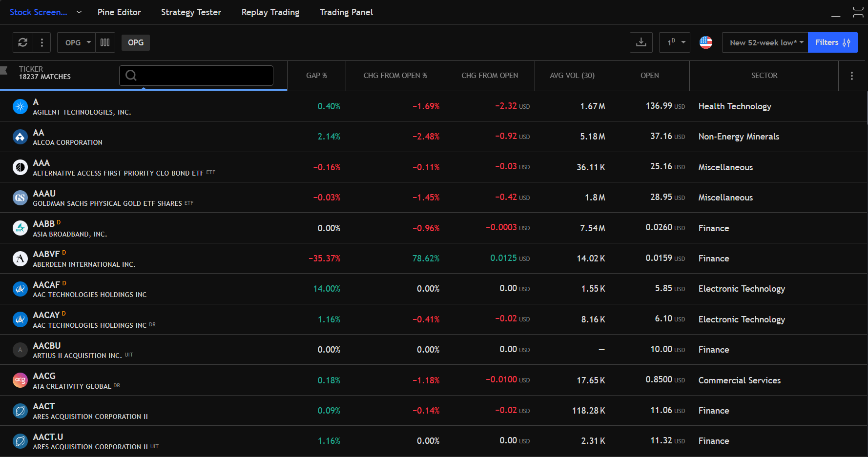Click the AACT.U logo
The image size is (868, 457).
(20, 441)
